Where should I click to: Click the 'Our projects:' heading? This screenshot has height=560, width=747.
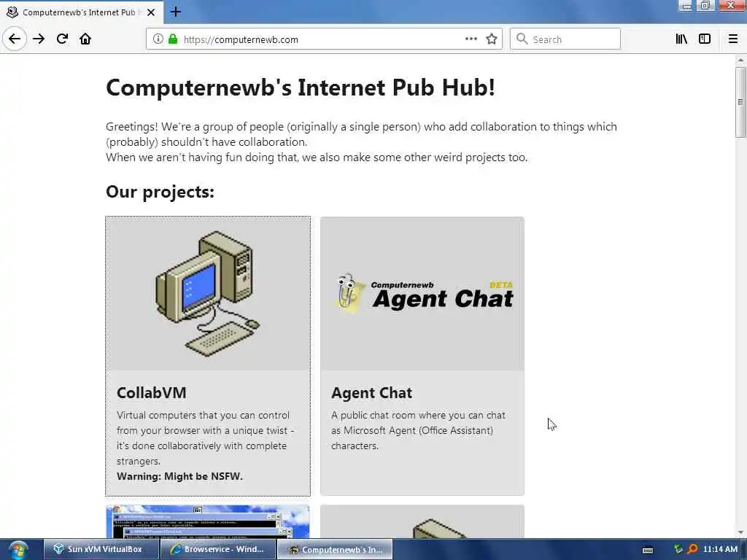pos(160,192)
